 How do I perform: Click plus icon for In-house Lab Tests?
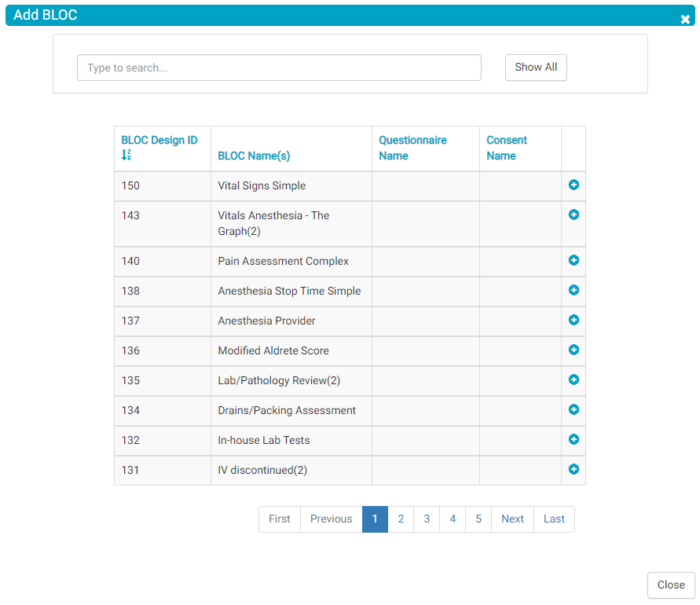pos(574,439)
